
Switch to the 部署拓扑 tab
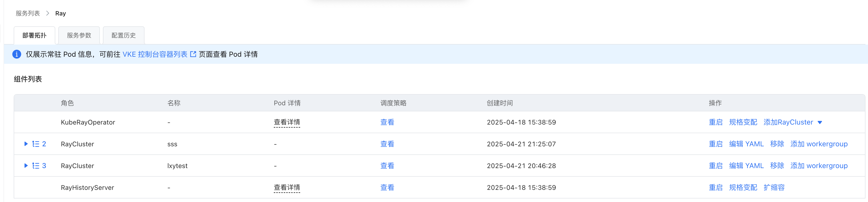[34, 35]
